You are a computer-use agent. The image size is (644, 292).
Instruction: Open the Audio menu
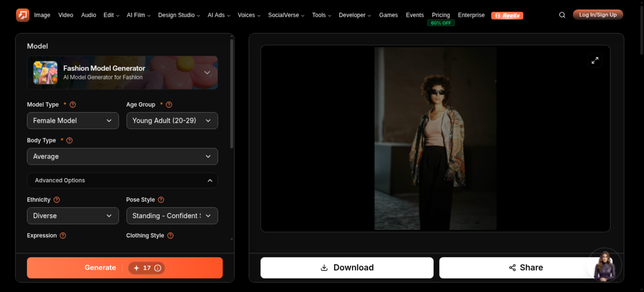[89, 15]
